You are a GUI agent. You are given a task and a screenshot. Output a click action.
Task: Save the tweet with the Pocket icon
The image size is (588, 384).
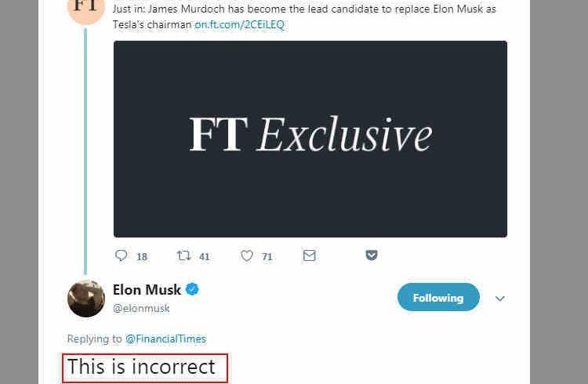tap(372, 255)
